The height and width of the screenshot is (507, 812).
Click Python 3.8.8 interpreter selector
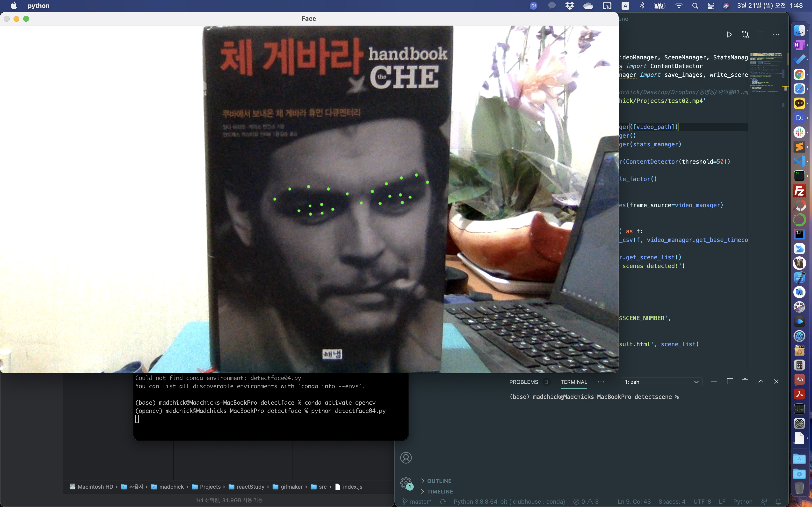509,502
